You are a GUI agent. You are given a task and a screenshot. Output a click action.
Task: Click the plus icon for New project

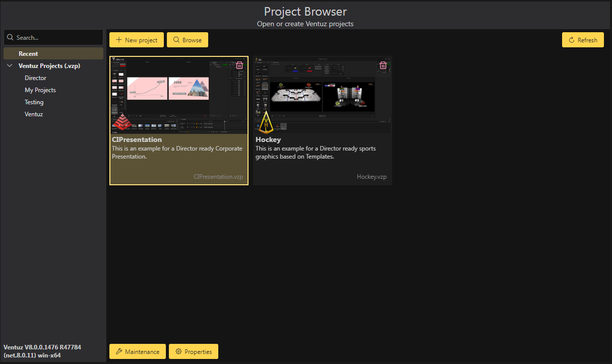click(119, 40)
